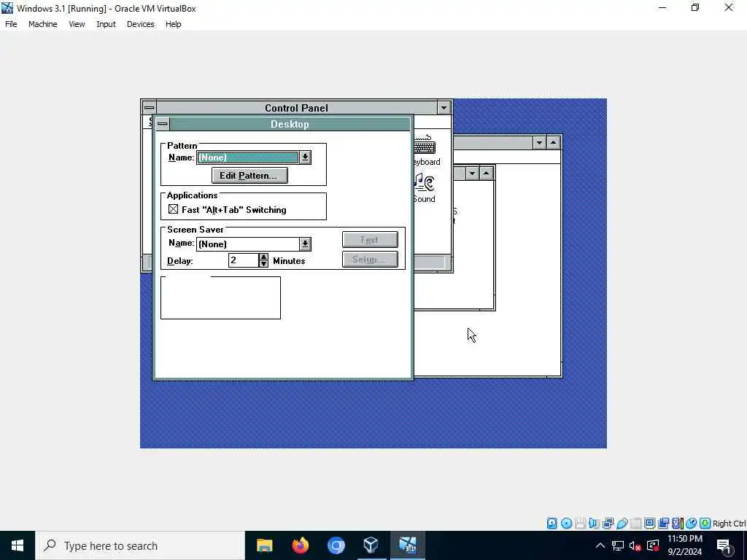Open the Machine menu in VirtualBox
Viewport: 747px width, 560px height.
point(43,24)
